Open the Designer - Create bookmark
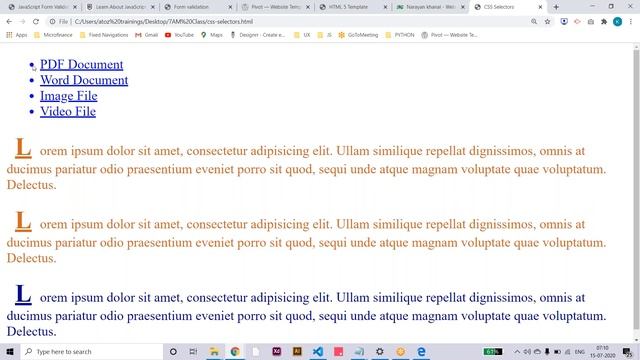This screenshot has width=640, height=360. (x=258, y=35)
